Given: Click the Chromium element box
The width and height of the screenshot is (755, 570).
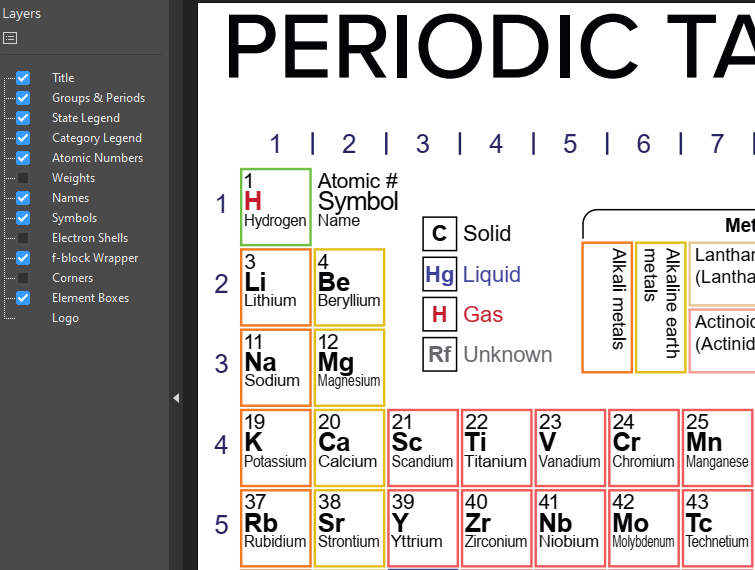Looking at the screenshot, I should click(644, 448).
